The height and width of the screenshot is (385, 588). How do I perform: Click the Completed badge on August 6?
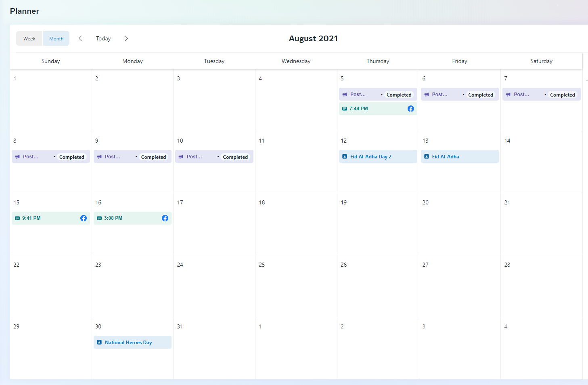[481, 95]
